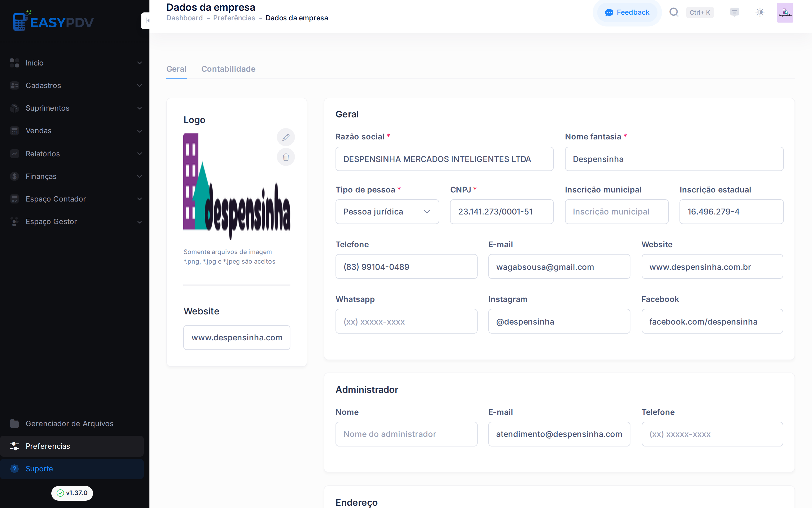
Task: Click the Espaço Gestor icon
Action: coord(14,222)
